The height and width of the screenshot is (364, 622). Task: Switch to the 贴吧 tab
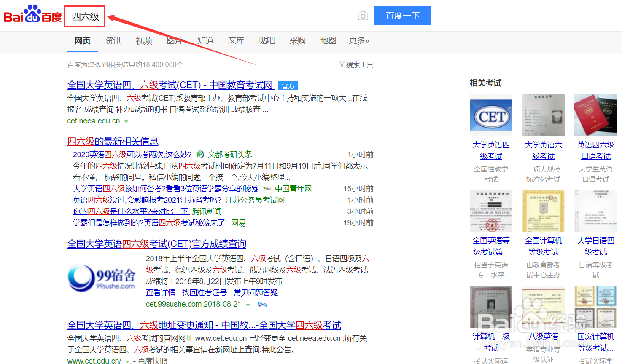pyautogui.click(x=267, y=40)
